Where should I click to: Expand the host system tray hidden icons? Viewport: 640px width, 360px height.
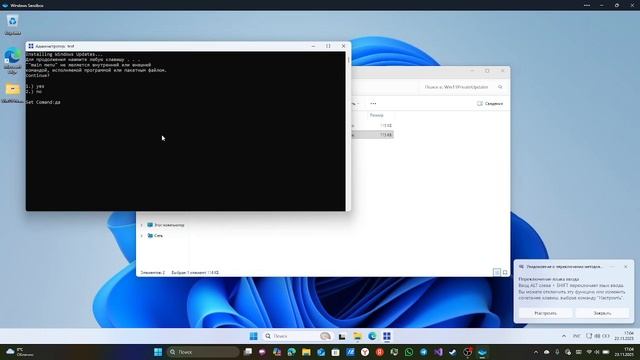536,352
